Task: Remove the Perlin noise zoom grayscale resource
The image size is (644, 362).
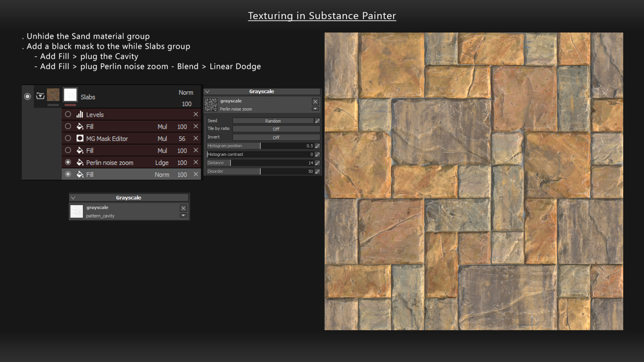Action: click(x=315, y=102)
